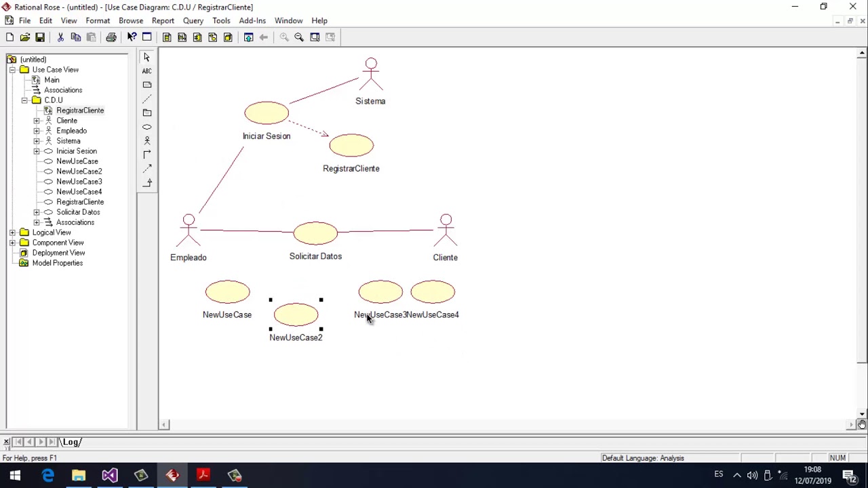Toggle the View Documentation window icon
Image resolution: width=868 pixels, height=488 pixels.
coord(146,37)
